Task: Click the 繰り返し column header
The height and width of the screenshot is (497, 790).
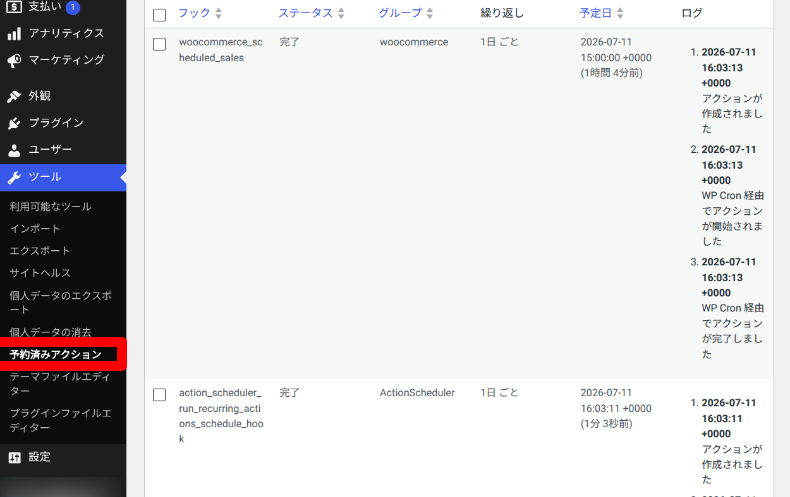Action: tap(502, 13)
